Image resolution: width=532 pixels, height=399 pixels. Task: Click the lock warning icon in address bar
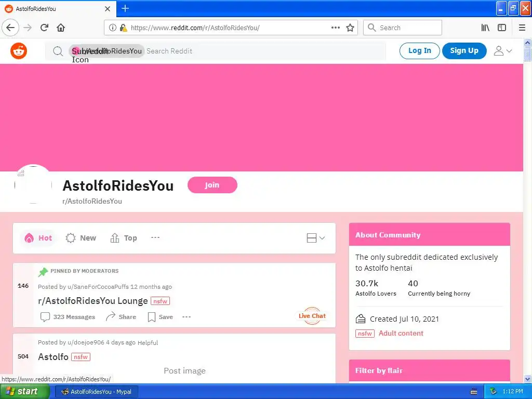123,28
